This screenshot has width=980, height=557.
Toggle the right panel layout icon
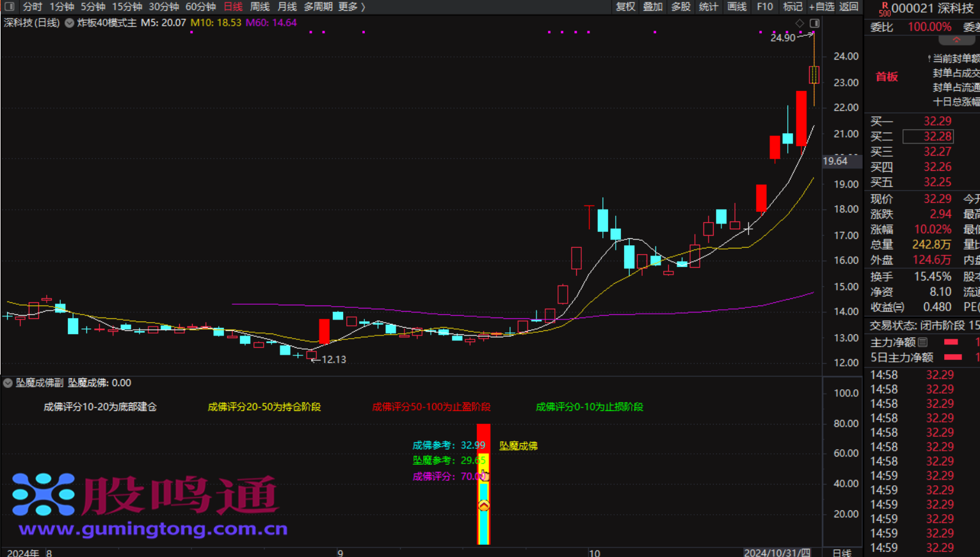tap(814, 23)
